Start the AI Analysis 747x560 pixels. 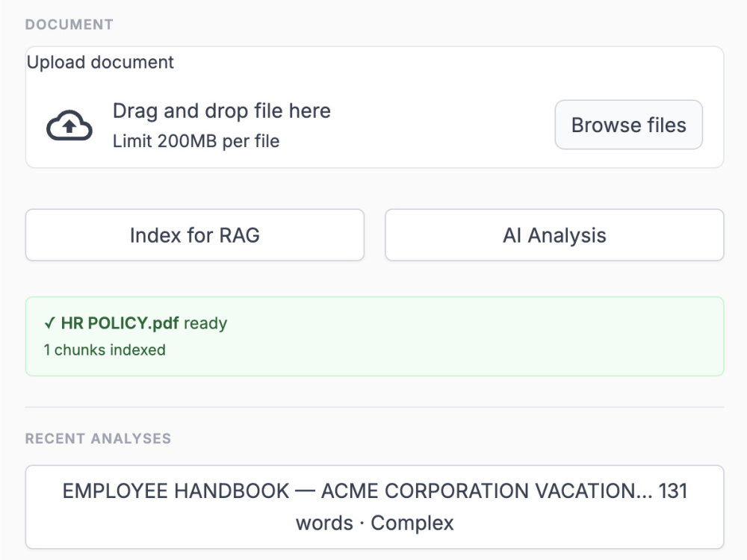point(554,234)
